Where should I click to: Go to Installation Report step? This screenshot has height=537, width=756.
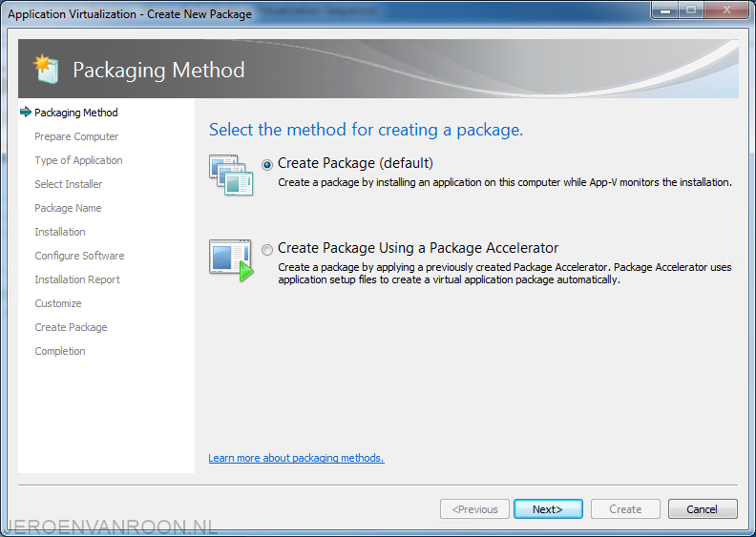click(x=77, y=279)
